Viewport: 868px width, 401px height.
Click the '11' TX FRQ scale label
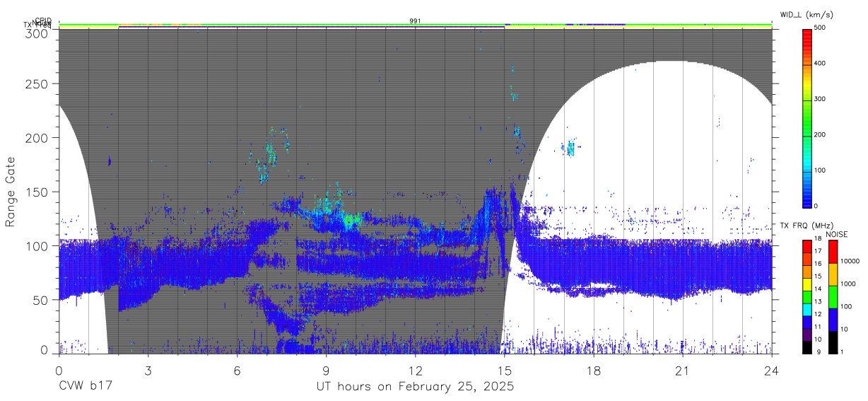(819, 327)
